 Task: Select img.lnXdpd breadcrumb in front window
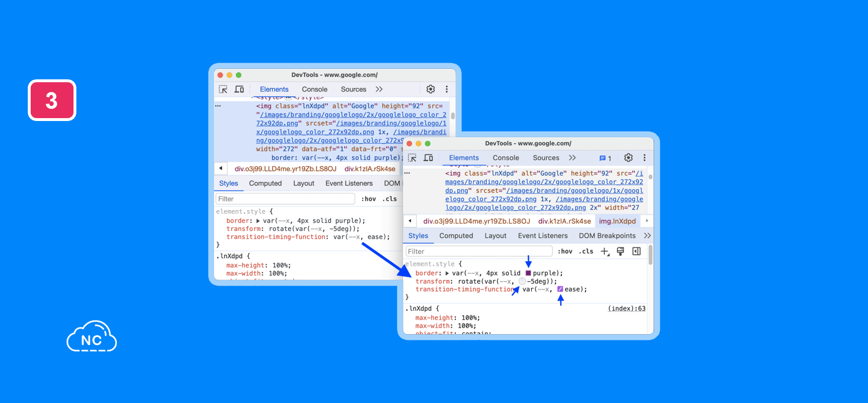click(x=617, y=221)
